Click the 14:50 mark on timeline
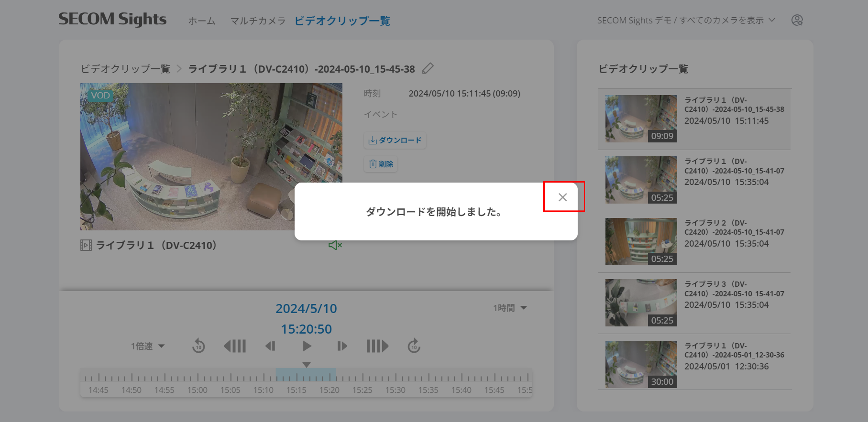This screenshot has height=422, width=868. tap(131, 390)
